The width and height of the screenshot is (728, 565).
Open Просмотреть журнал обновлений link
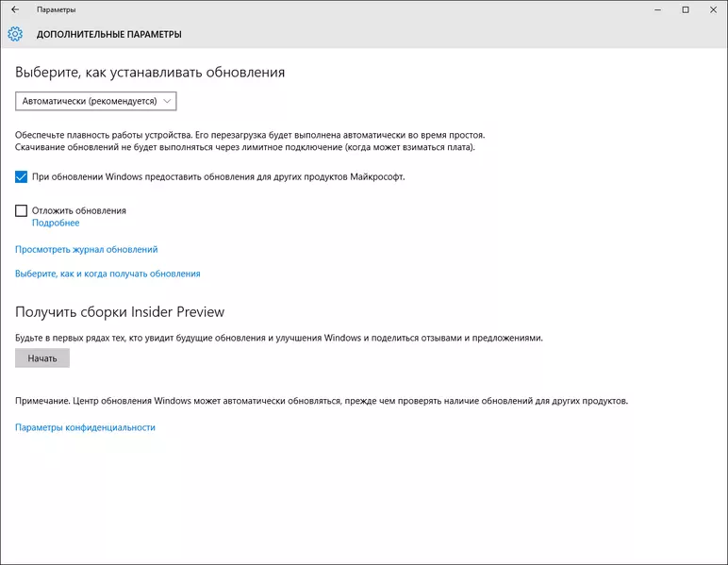[86, 250]
